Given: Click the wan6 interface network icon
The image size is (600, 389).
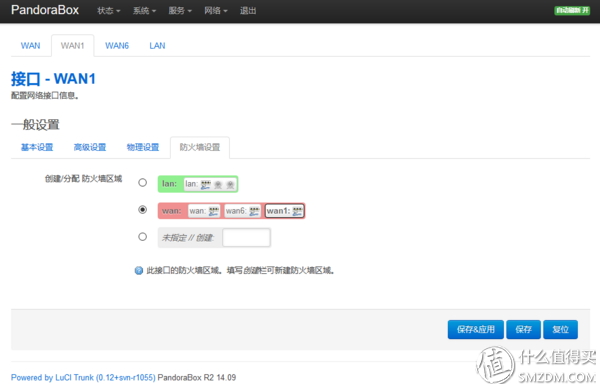Looking at the screenshot, I should tap(254, 211).
